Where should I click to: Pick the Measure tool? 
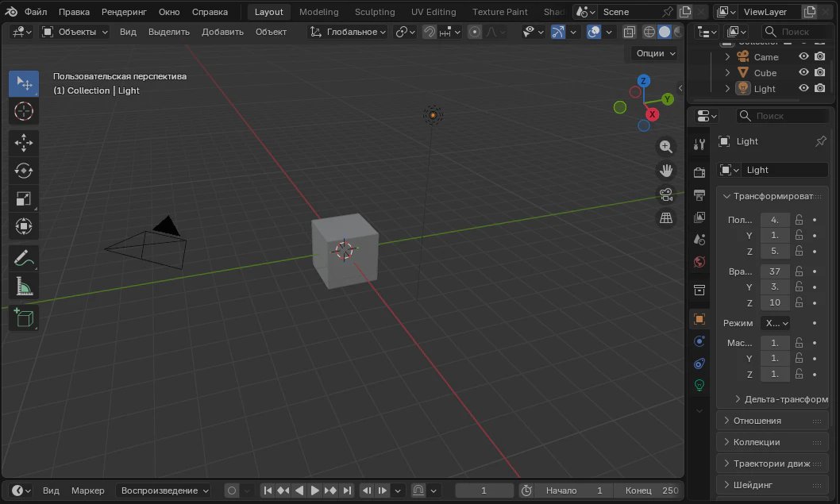tap(24, 287)
